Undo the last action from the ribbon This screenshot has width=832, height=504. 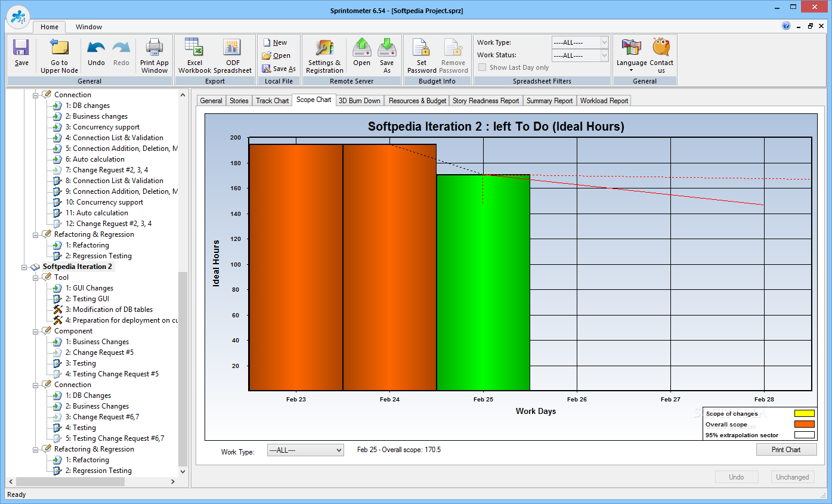pyautogui.click(x=96, y=52)
